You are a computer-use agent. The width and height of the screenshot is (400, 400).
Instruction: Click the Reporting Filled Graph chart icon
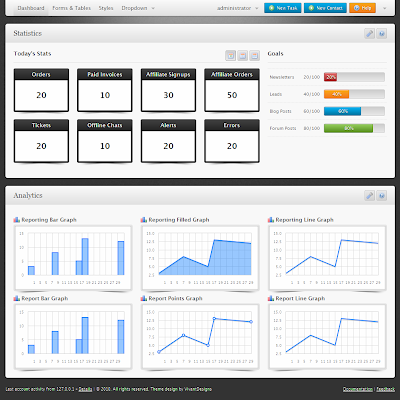[x=144, y=220]
